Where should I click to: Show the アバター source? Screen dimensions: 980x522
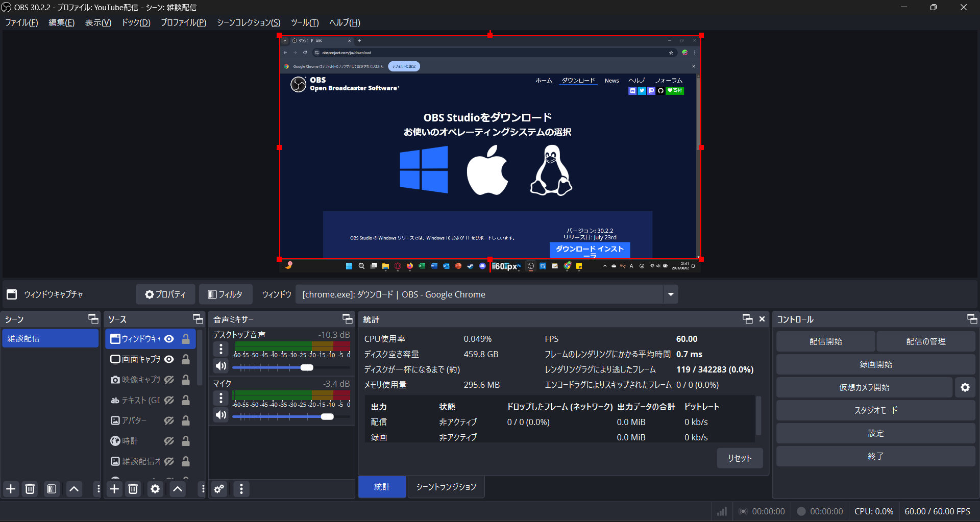pos(169,420)
